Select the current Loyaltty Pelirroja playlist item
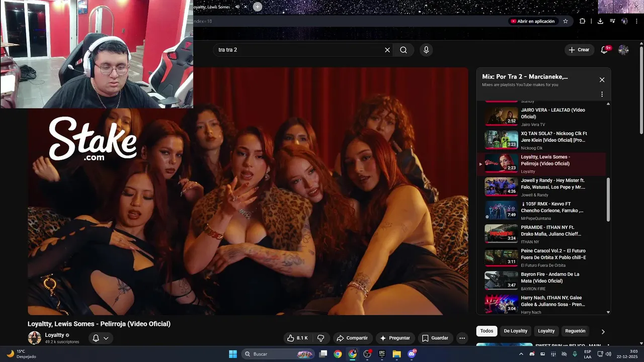This screenshot has height=362, width=644. click(x=542, y=164)
